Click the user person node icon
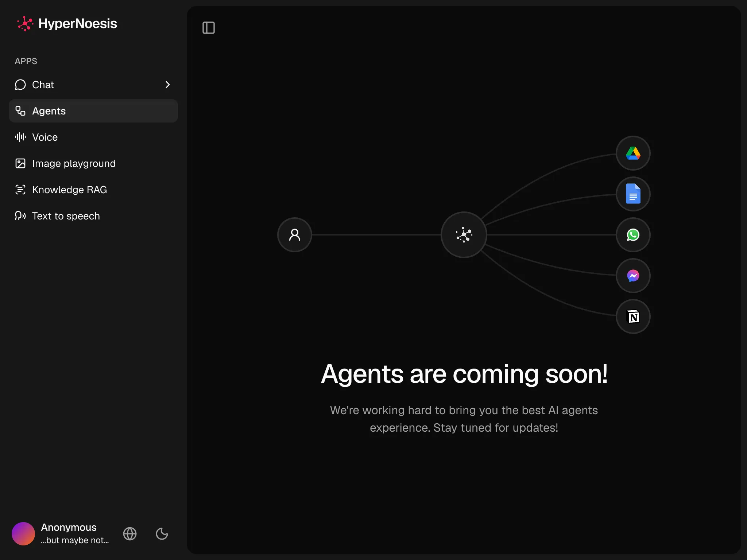 click(295, 235)
